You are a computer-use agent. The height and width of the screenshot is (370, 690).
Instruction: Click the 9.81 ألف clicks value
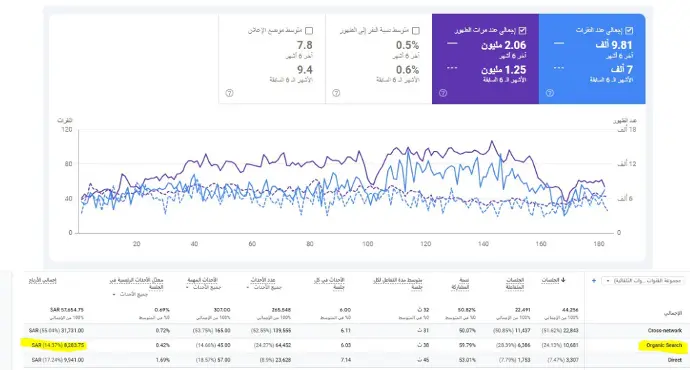614,45
